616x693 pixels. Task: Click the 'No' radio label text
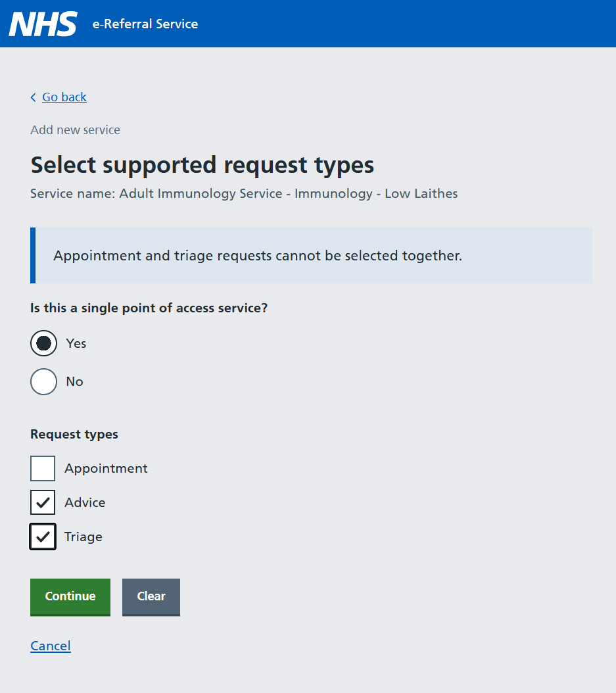(74, 381)
